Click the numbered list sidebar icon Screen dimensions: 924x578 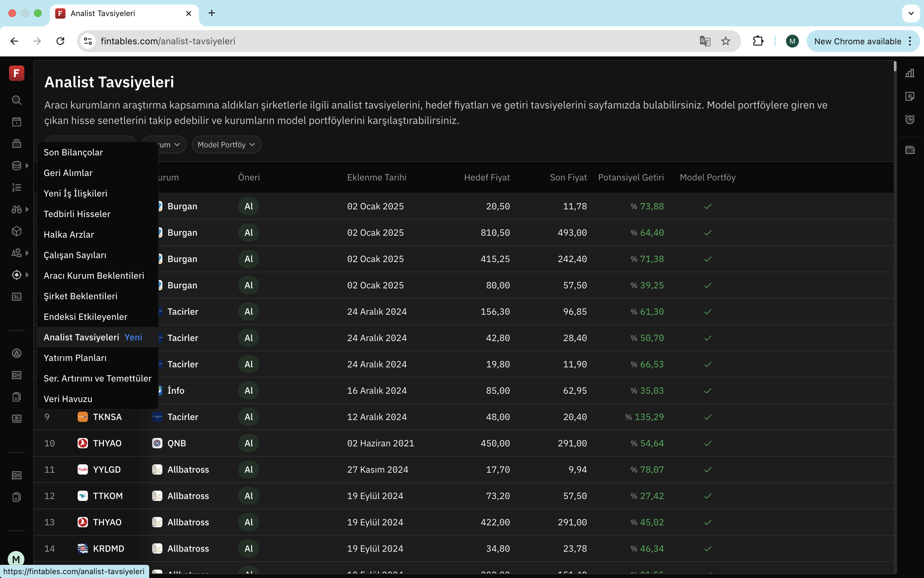click(x=16, y=187)
